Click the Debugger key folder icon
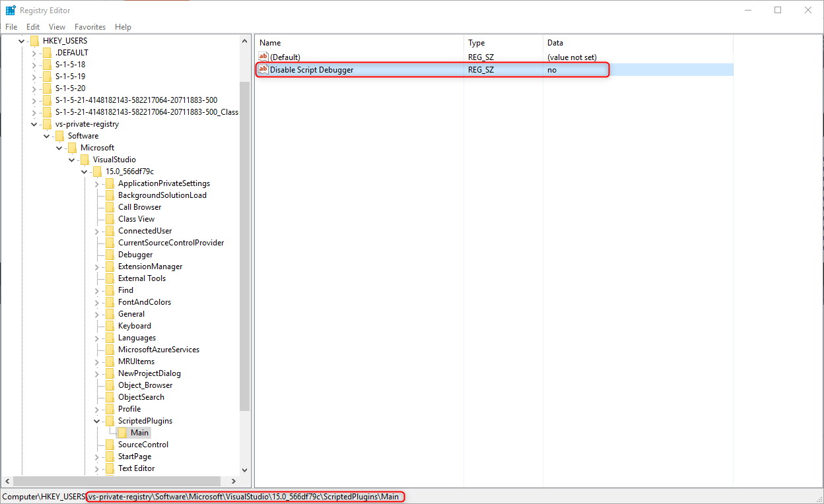Image resolution: width=824 pixels, height=504 pixels. [x=110, y=255]
